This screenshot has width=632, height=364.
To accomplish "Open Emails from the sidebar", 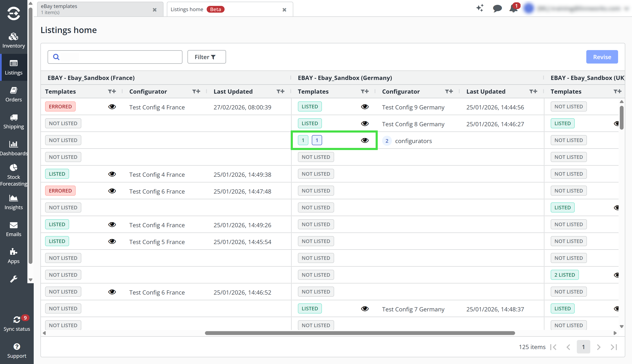I will click(13, 229).
